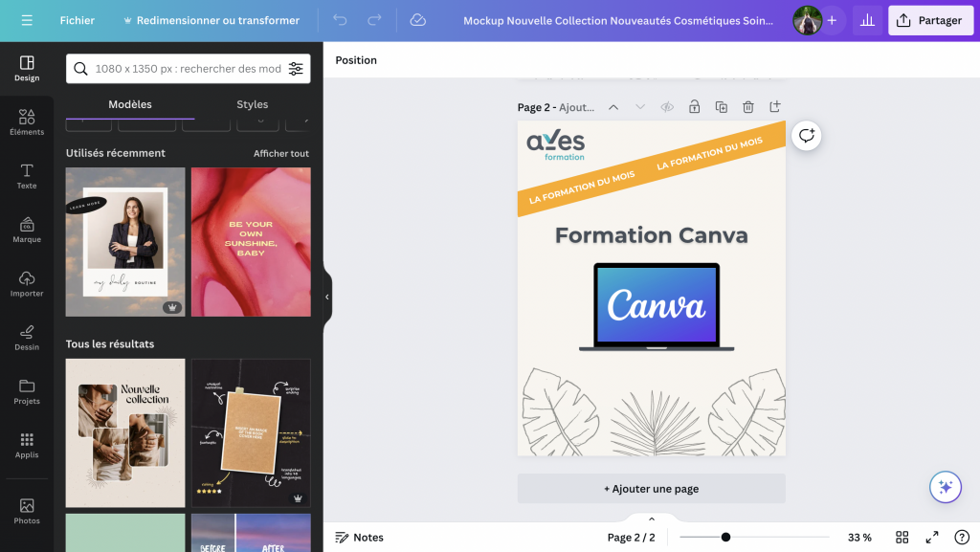
Task: Open the Éléments panel in the sidebar
Action: (x=26, y=120)
